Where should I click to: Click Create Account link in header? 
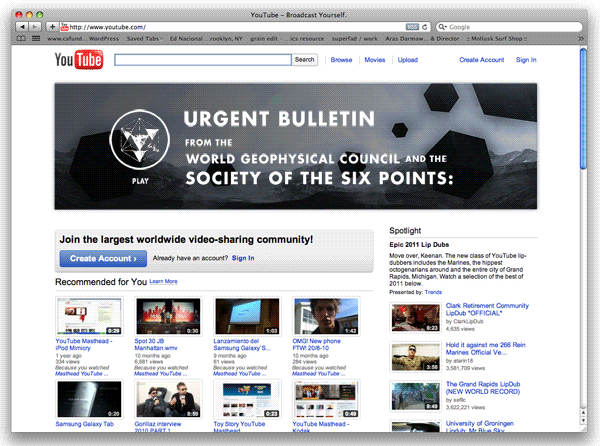point(482,60)
